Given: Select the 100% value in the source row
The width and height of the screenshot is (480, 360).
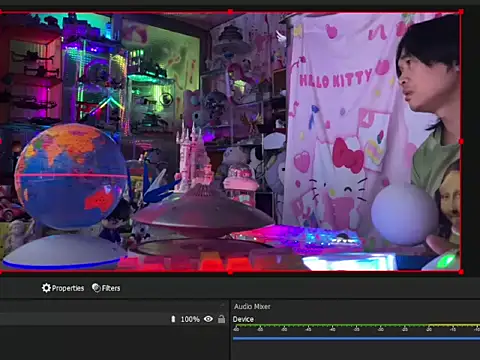Looking at the screenshot, I should 190,319.
